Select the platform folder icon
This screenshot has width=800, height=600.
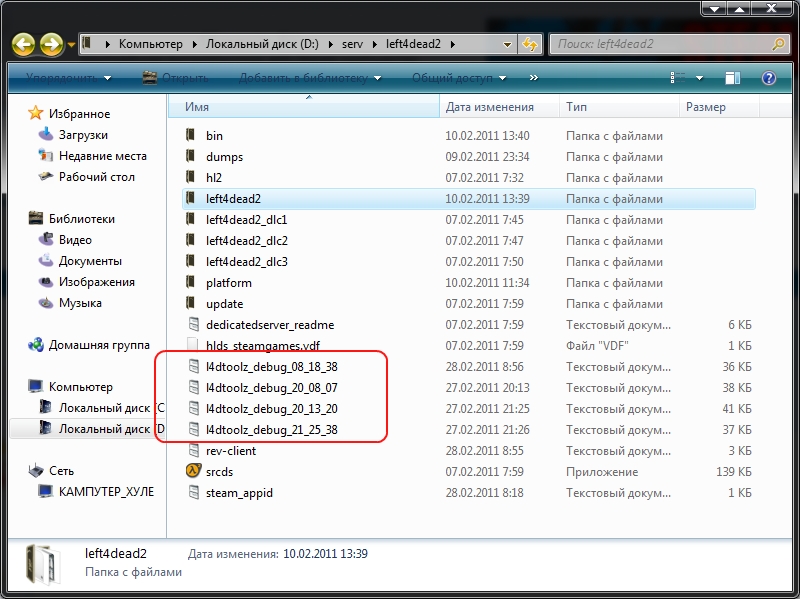tap(191, 282)
